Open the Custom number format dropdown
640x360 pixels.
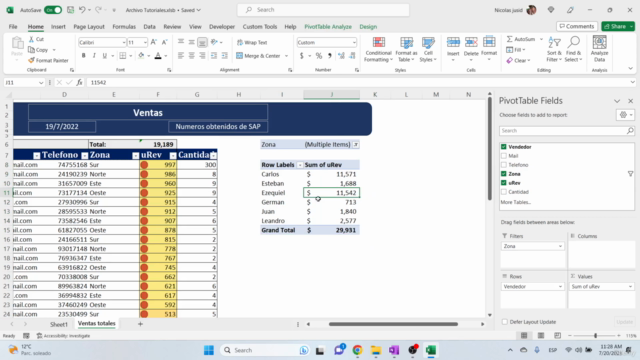[x=354, y=42]
